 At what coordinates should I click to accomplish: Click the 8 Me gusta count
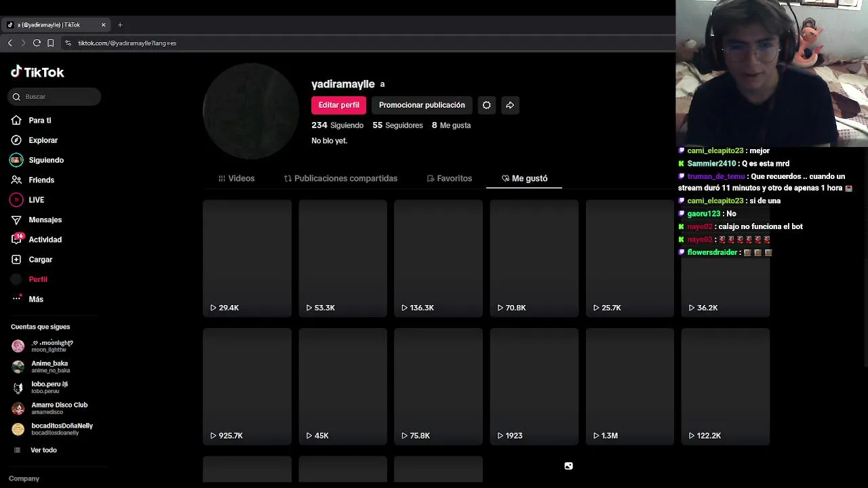[x=451, y=125]
